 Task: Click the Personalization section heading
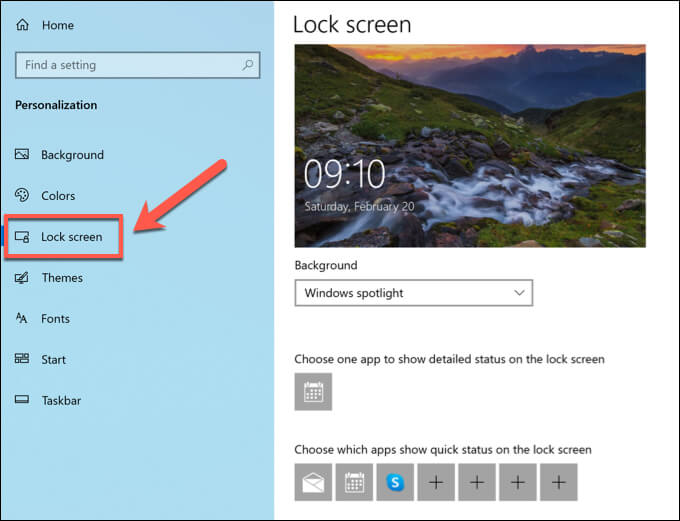pos(56,105)
